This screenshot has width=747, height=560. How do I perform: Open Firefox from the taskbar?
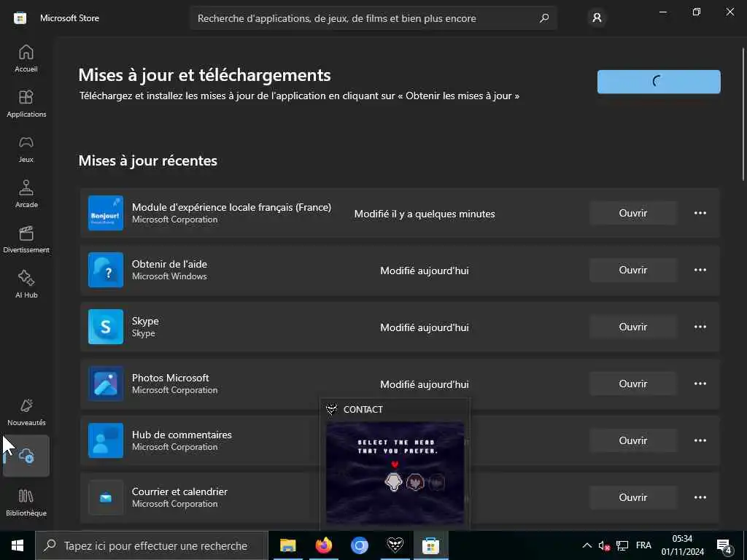coord(323,545)
